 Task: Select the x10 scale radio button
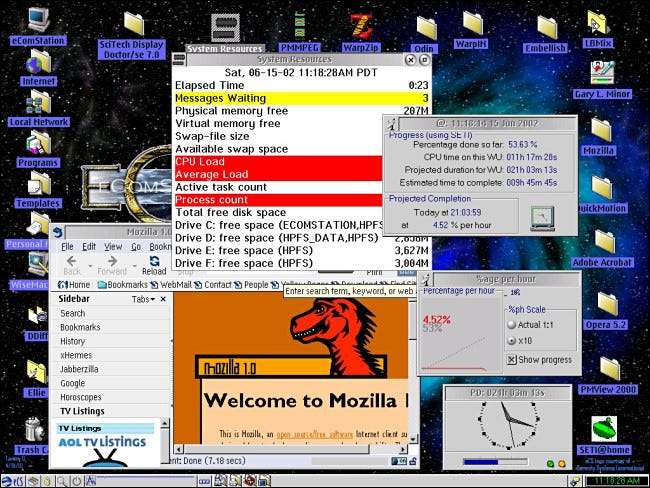click(x=512, y=340)
